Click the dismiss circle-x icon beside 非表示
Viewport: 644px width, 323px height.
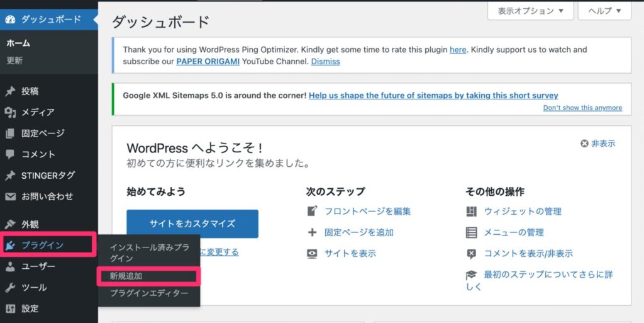pos(584,144)
